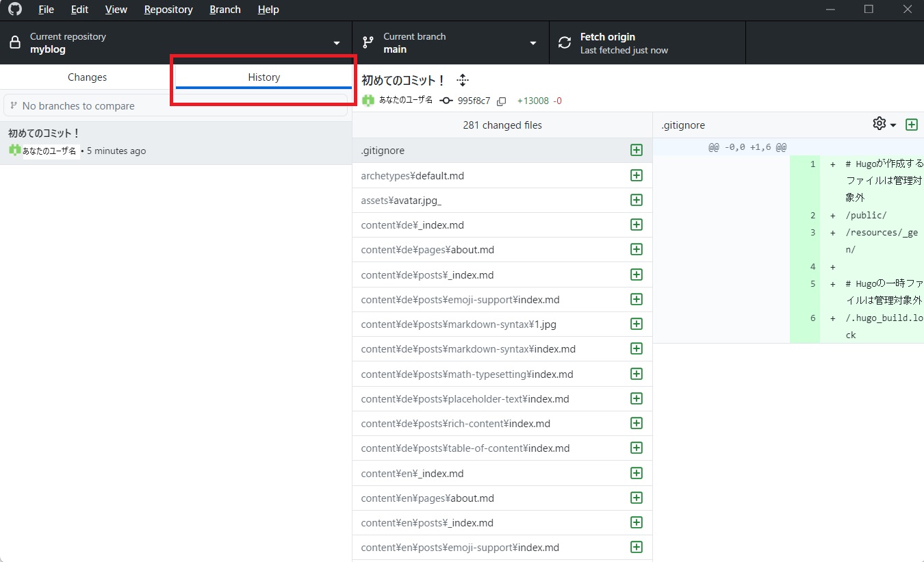Select .gitignore in changed files list
924x562 pixels.
[502, 151]
